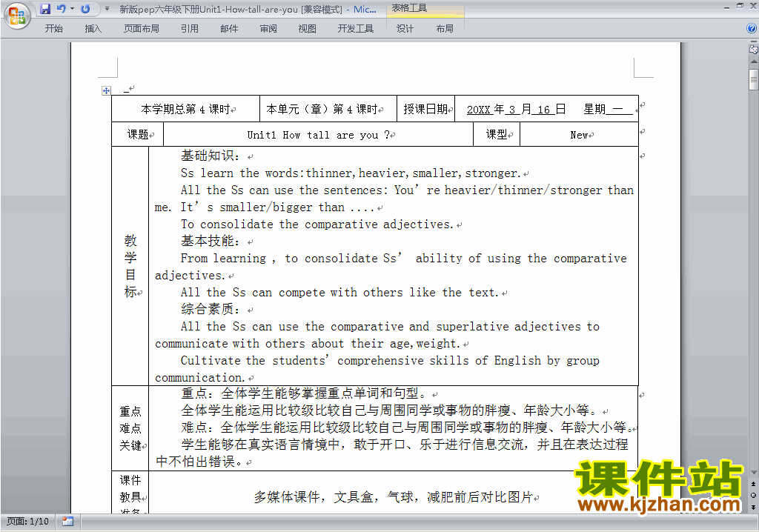Click the 重点 难点 关键 label cell
This screenshot has height=532, width=759.
[130, 428]
